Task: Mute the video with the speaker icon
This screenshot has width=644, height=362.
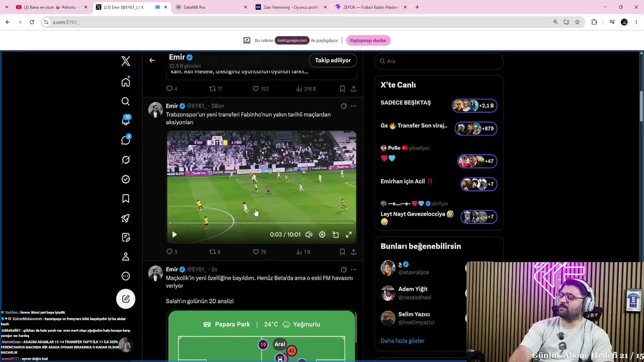Action: 309,235
